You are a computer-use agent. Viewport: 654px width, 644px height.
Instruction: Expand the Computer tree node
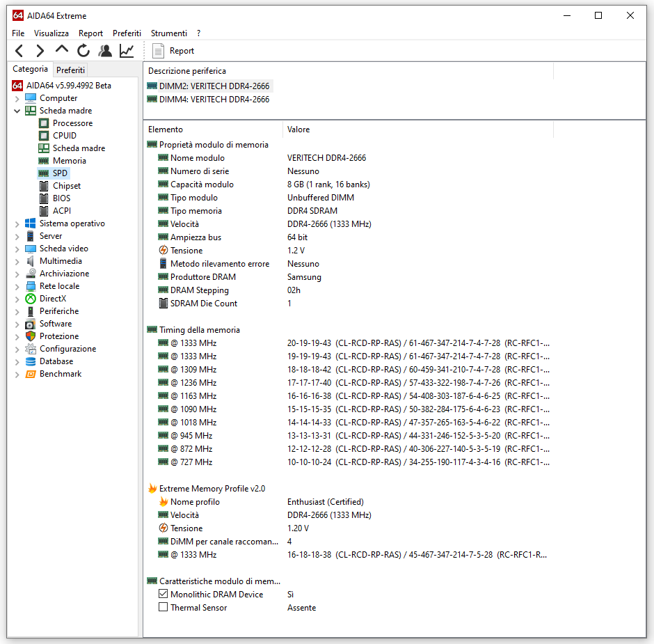(x=17, y=99)
